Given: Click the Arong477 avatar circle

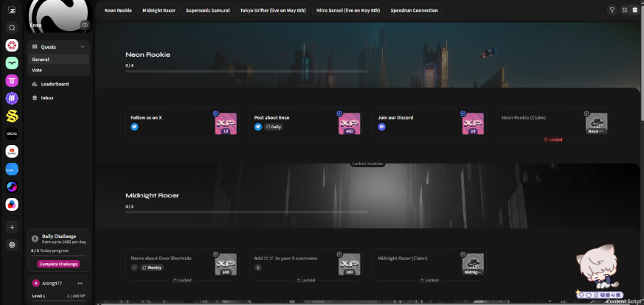Looking at the screenshot, I should pos(35,284).
